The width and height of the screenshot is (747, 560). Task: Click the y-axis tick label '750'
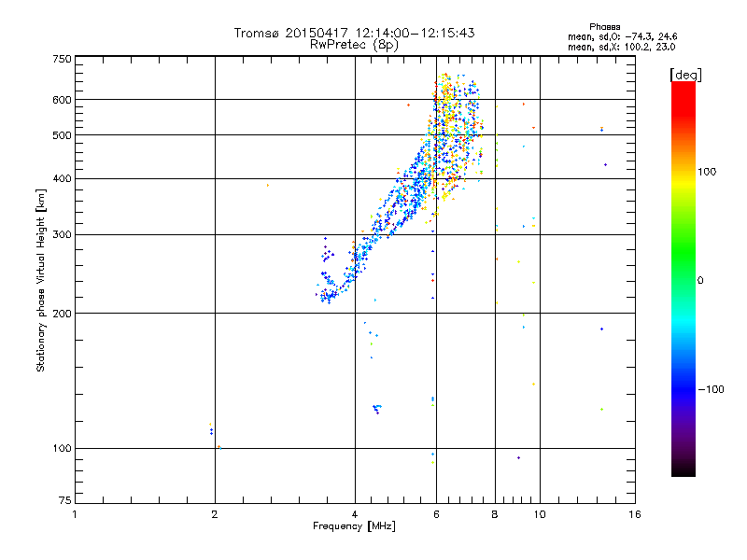[x=62, y=59]
